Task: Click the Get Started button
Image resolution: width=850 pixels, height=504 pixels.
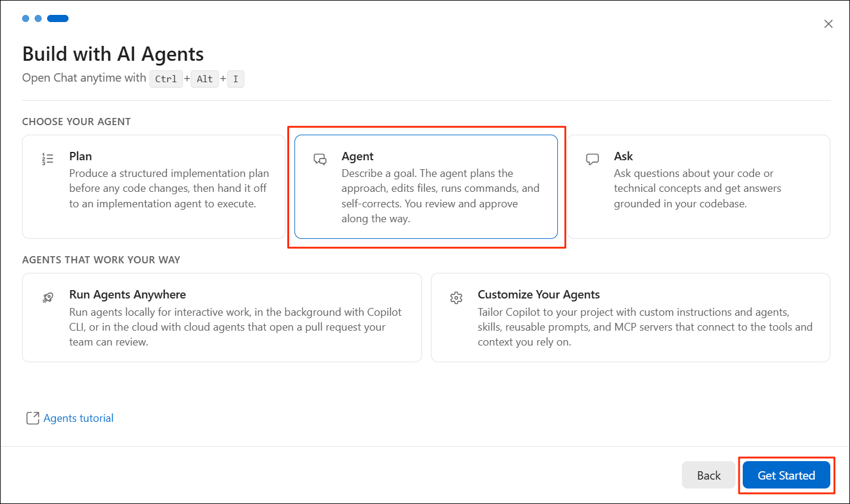Action: coord(786,475)
